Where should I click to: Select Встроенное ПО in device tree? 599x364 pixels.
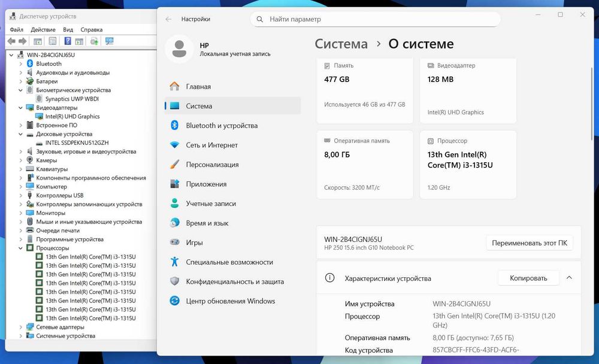click(x=56, y=125)
